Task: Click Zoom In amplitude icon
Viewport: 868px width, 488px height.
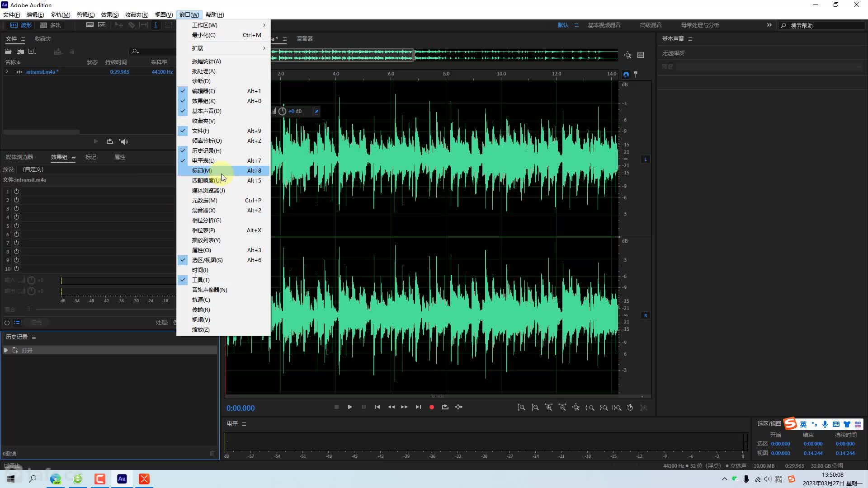Action: [x=521, y=408]
